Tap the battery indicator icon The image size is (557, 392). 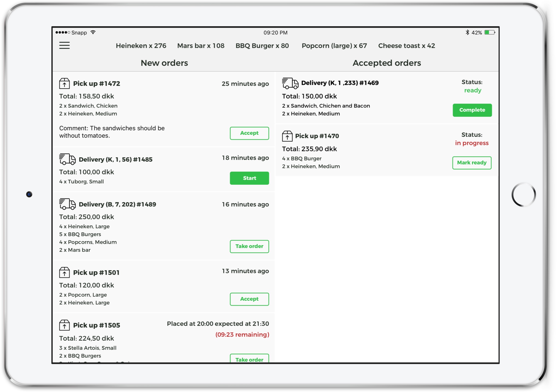(489, 32)
